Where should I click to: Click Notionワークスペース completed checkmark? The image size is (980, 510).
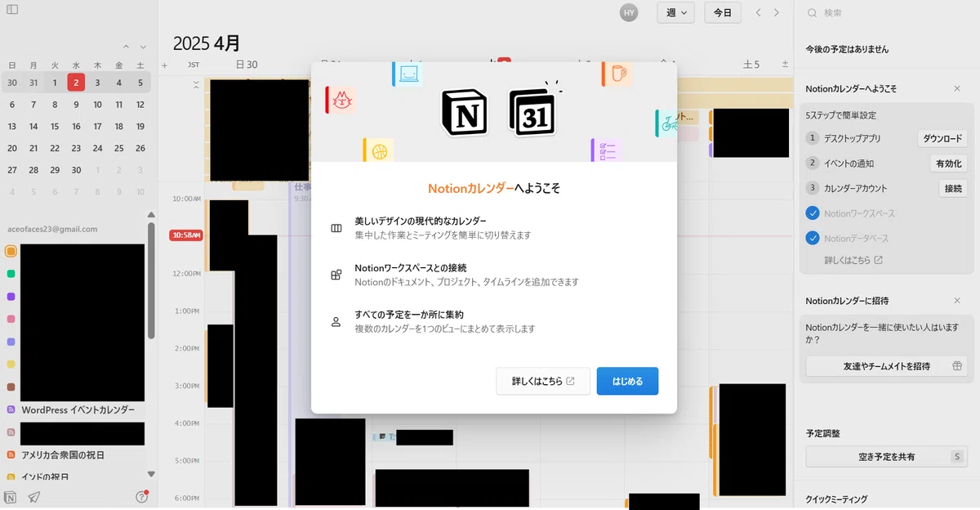(x=812, y=213)
